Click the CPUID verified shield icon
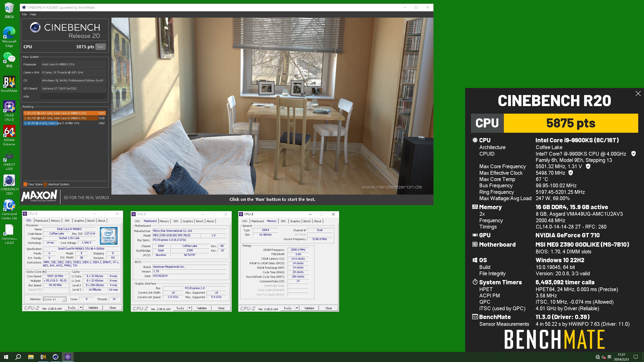 pyautogui.click(x=633, y=154)
